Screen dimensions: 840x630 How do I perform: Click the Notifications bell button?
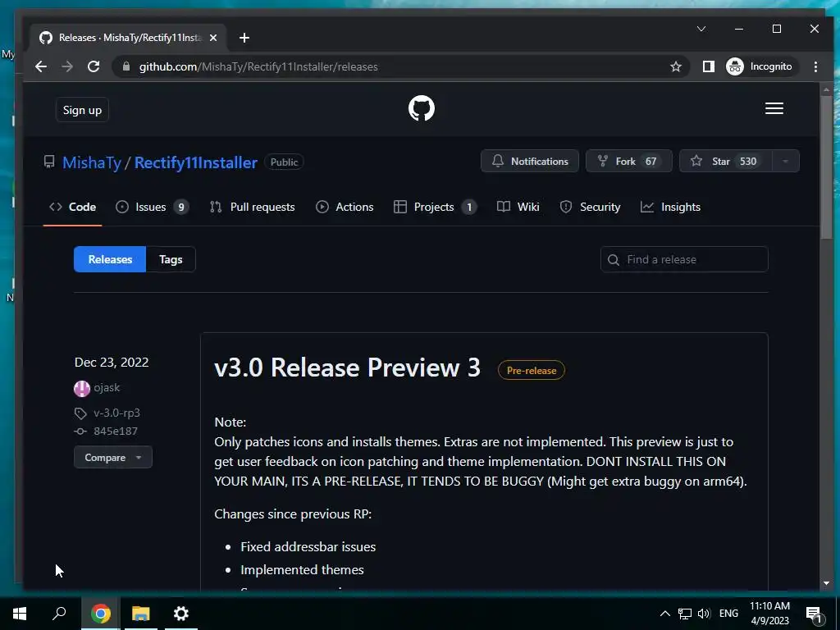coord(530,162)
